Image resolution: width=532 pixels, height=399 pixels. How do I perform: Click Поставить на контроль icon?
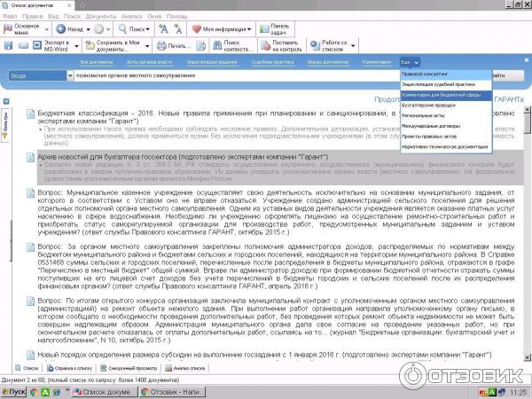pos(265,45)
